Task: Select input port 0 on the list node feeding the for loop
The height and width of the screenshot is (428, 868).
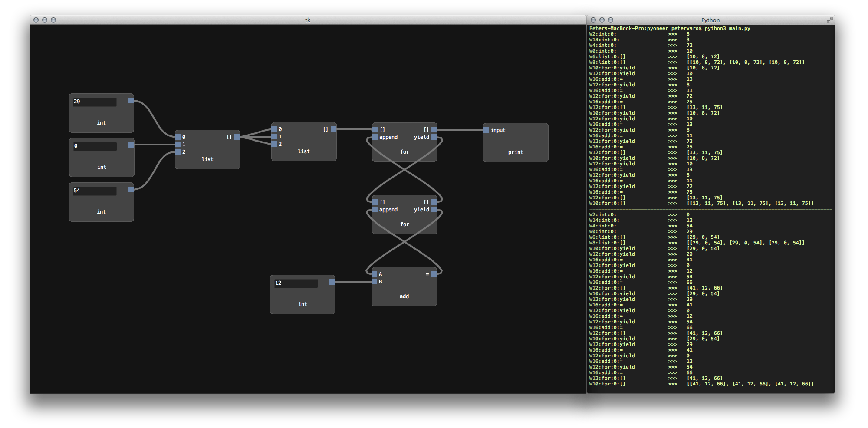Action: 274,129
